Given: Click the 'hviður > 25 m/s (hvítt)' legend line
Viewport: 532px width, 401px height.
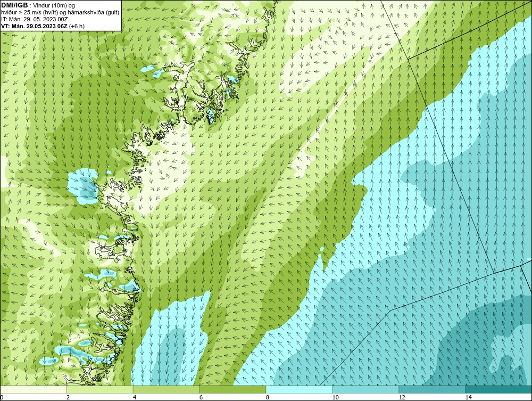Looking at the screenshot, I should click(60, 13).
